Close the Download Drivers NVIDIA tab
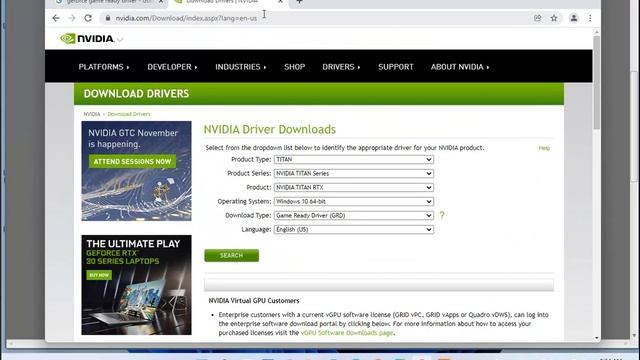The width and height of the screenshot is (640, 360). [280, 2]
